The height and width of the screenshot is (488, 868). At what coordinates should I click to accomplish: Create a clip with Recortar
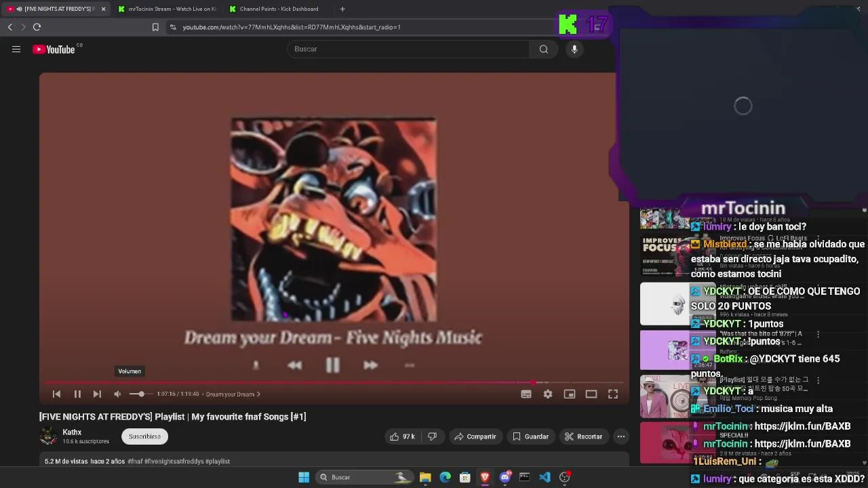point(583,436)
